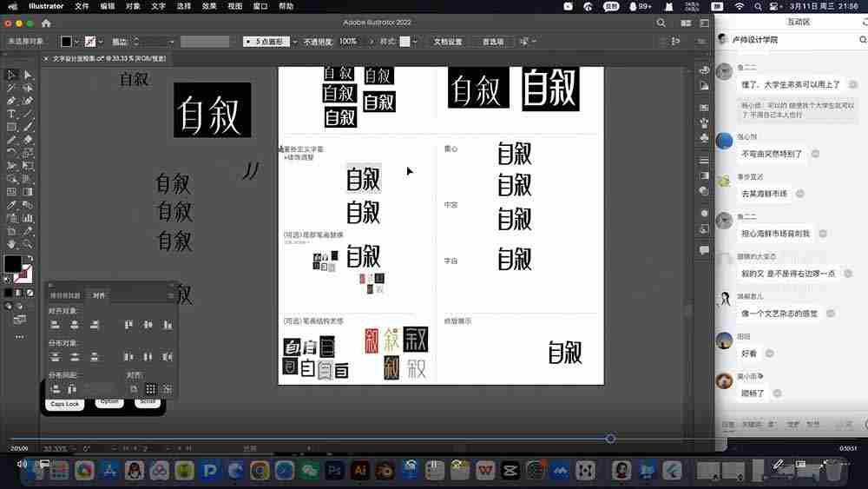Select the Pen tool in toolbar
This screenshot has height=489, width=868.
coord(11,101)
